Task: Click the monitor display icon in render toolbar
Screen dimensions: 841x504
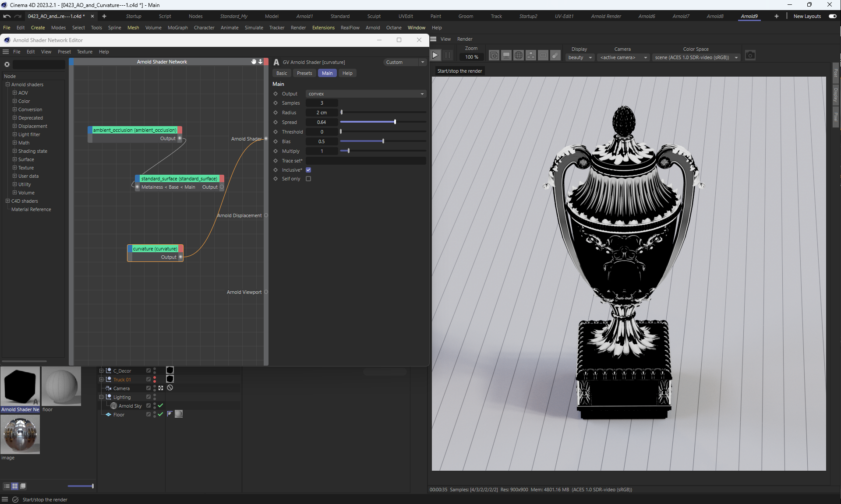Action: [506, 56]
